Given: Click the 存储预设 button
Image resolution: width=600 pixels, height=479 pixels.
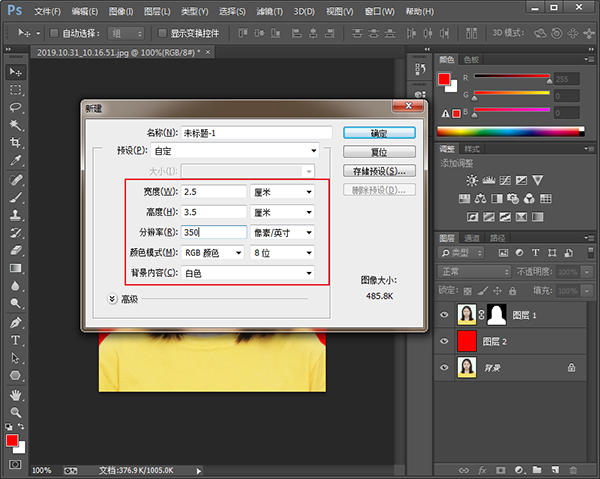Looking at the screenshot, I should point(379,171).
